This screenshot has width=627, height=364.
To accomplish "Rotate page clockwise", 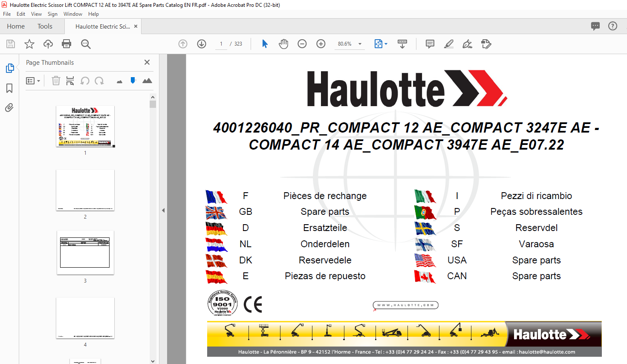I will (x=99, y=81).
